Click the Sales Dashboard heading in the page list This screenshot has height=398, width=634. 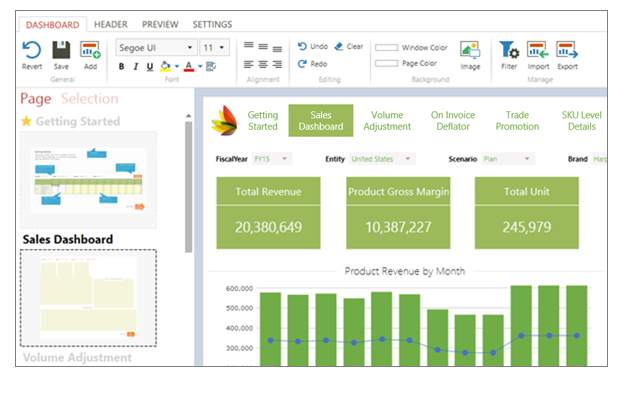[x=68, y=239]
